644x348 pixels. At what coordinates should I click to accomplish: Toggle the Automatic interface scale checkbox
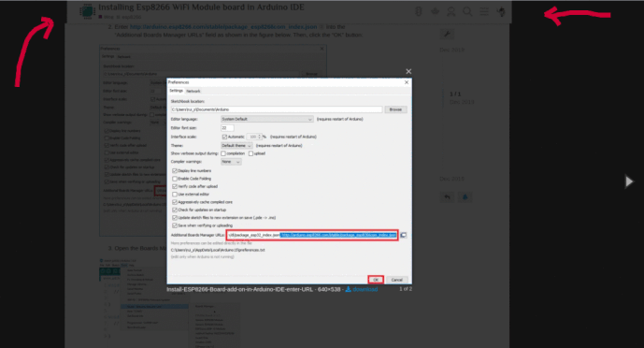tap(224, 137)
